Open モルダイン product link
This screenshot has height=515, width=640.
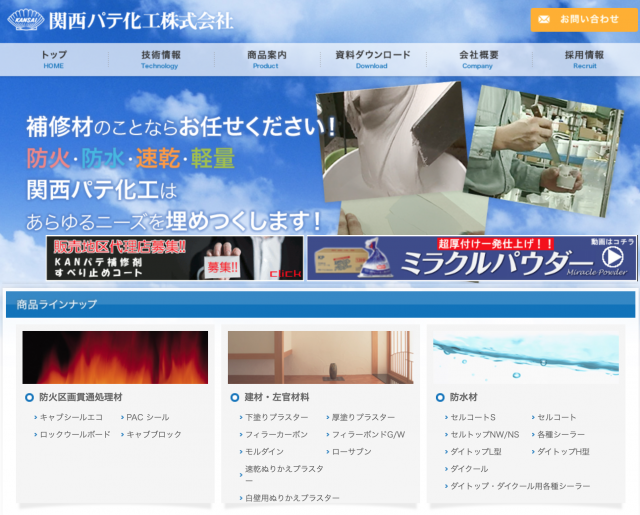tap(264, 452)
